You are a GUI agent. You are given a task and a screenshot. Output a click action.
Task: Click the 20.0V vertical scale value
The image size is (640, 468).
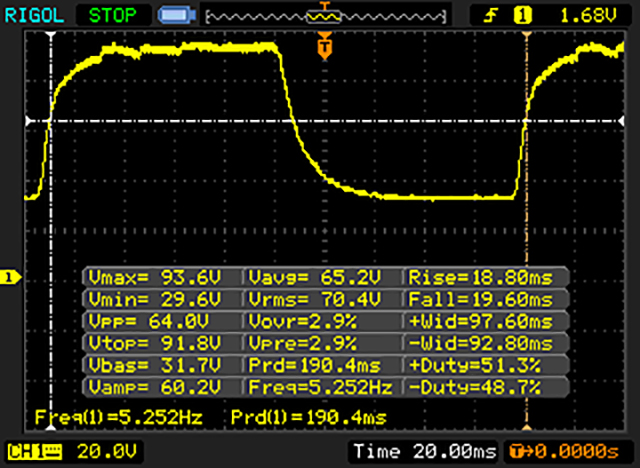(x=107, y=452)
